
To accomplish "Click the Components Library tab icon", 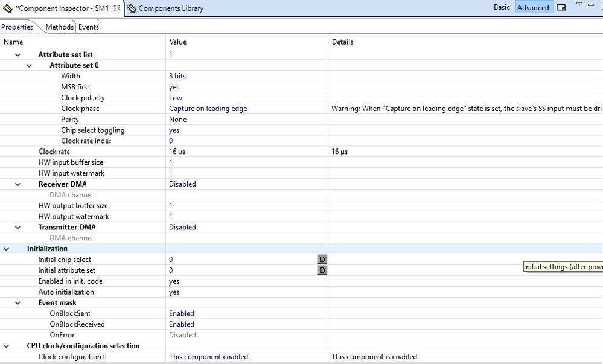I will coord(132,8).
